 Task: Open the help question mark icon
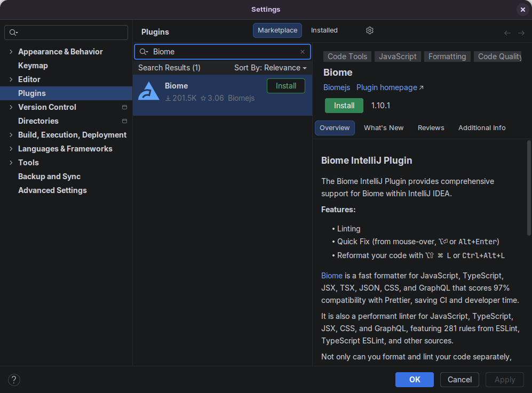pos(14,380)
